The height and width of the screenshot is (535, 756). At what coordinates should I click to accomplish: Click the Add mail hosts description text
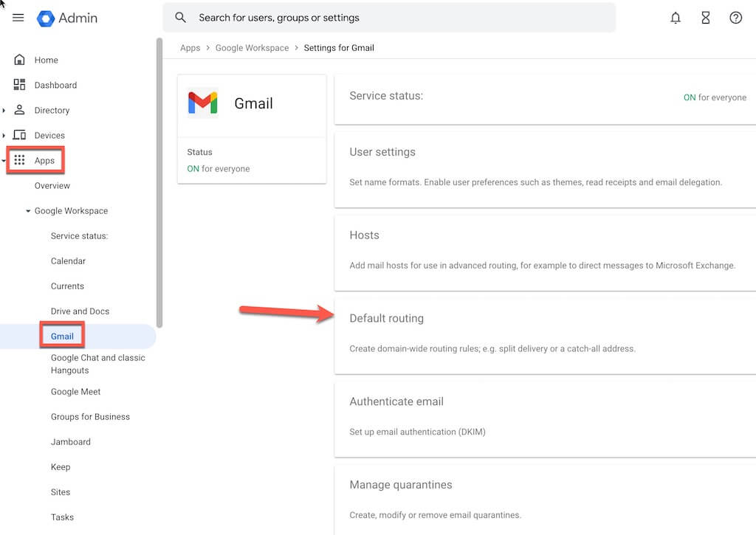[543, 265]
